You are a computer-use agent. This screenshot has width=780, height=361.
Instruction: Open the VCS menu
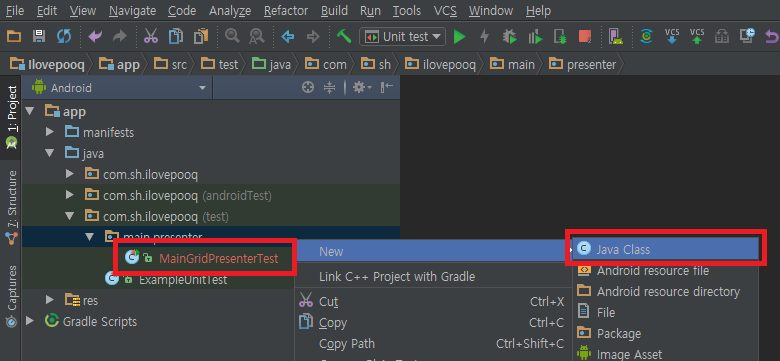click(x=445, y=10)
